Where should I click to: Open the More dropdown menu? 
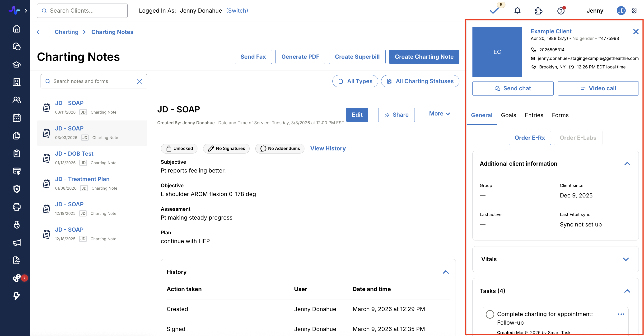[x=439, y=114]
